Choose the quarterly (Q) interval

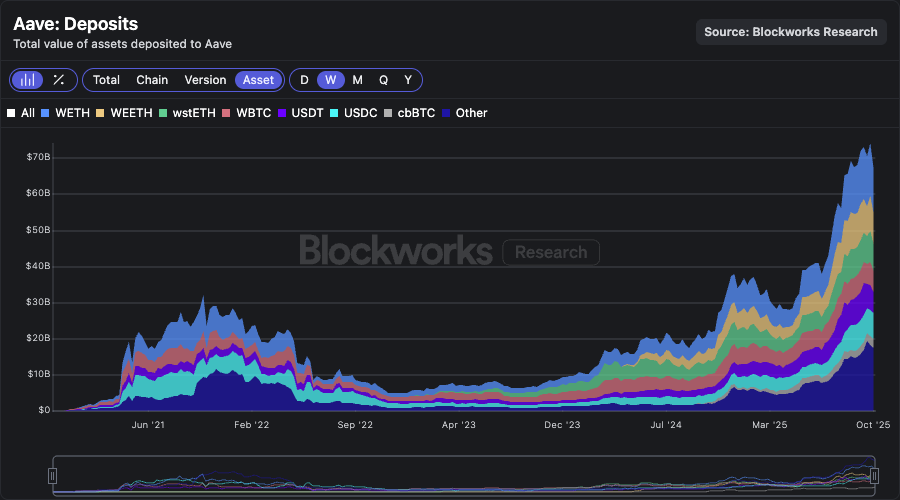click(x=383, y=80)
